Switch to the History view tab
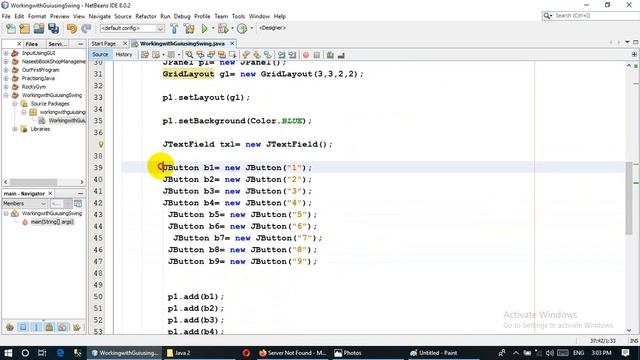The height and width of the screenshot is (360, 640). pos(124,54)
